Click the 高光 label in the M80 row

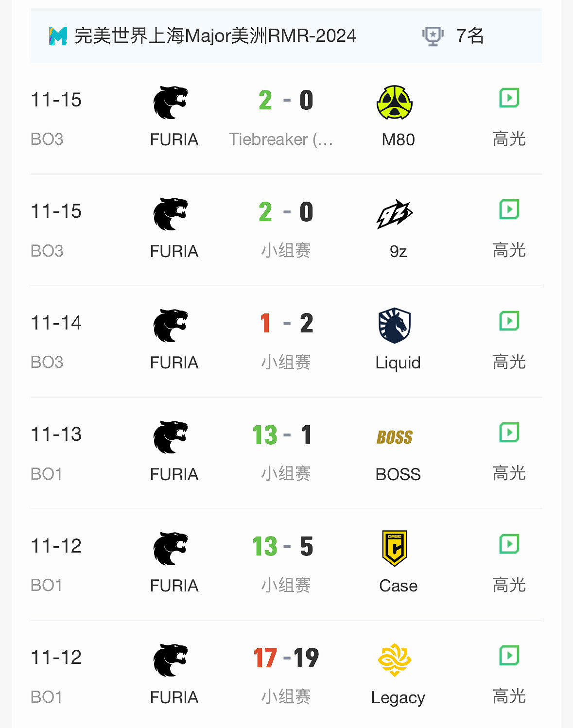[x=509, y=139]
